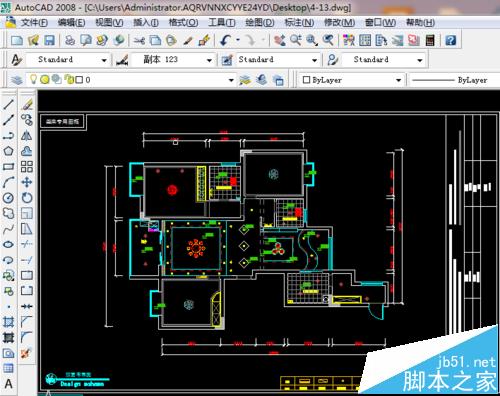
Task: Select the Stretch tool
Action: 27,229
